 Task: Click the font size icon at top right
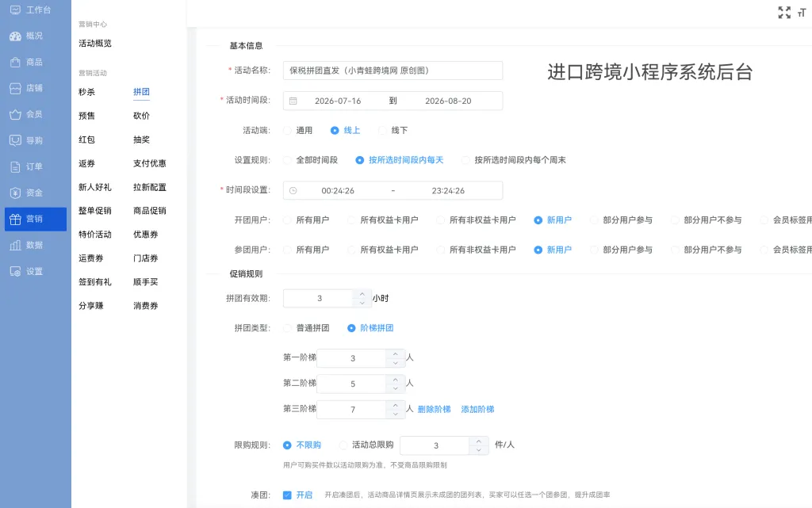(x=802, y=13)
